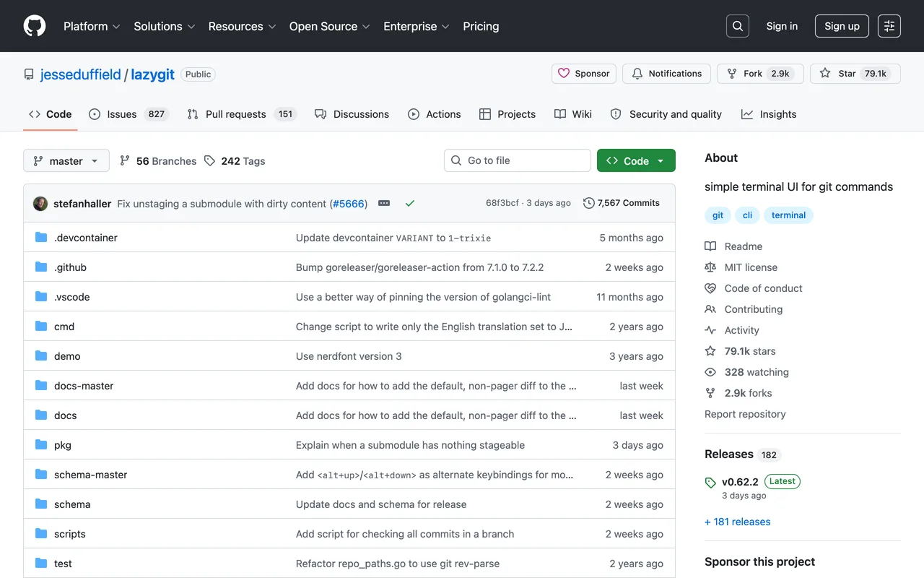Click the watching eye icon
924x578 pixels.
point(710,372)
